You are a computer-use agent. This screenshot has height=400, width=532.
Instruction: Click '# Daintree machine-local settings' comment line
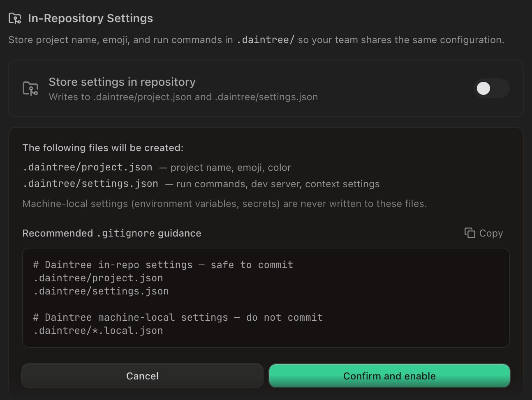click(178, 317)
